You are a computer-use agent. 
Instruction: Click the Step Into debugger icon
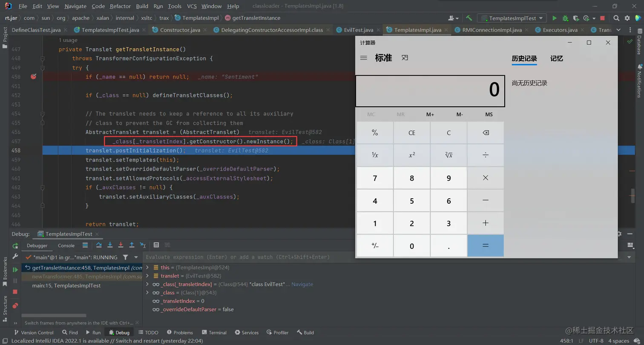(110, 245)
